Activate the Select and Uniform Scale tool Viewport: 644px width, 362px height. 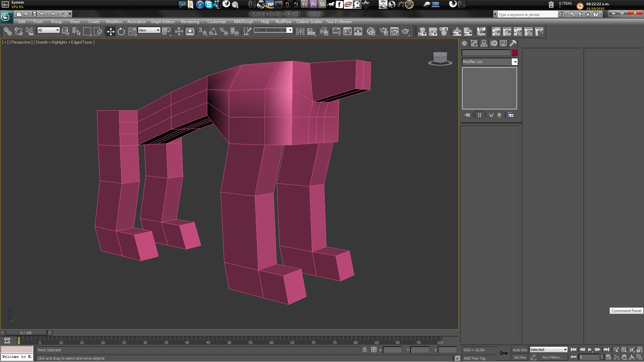point(132,32)
